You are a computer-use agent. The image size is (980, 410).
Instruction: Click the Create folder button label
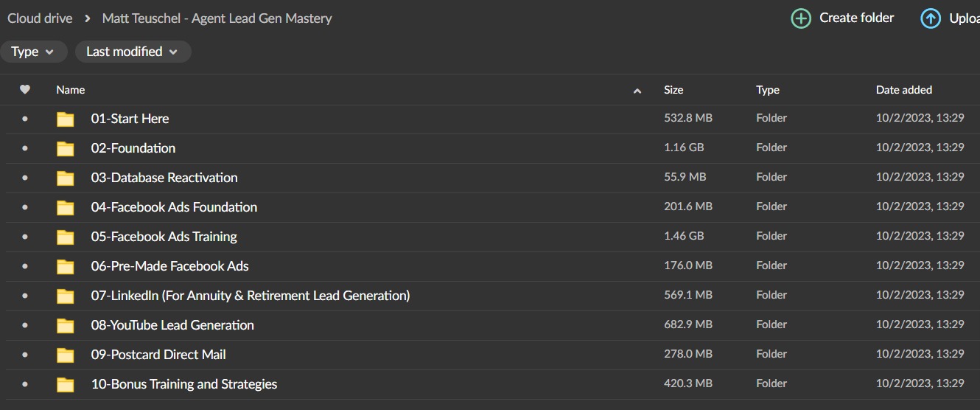[857, 18]
